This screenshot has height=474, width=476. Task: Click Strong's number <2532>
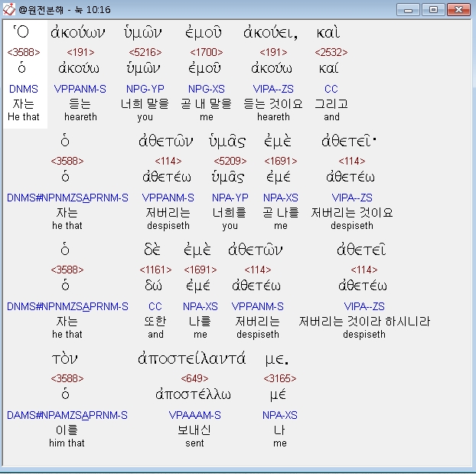331,52
